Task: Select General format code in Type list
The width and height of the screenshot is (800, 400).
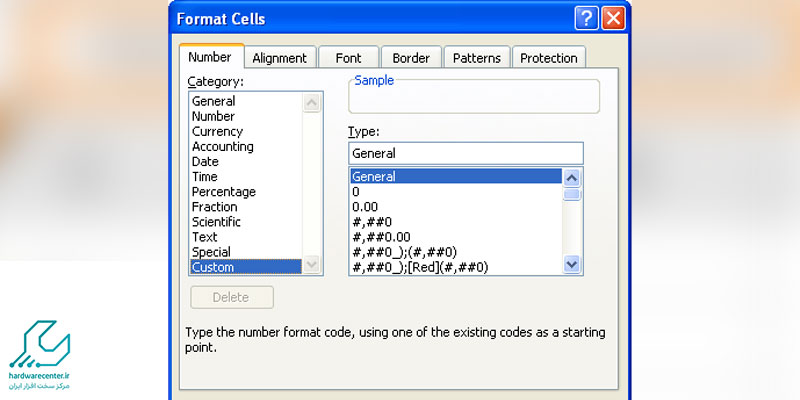Action: pos(456,177)
